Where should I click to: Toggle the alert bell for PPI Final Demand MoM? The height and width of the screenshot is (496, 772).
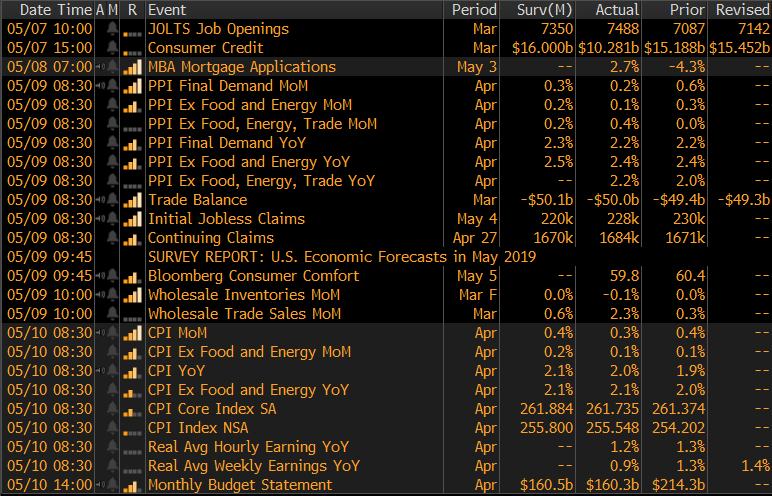[x=112, y=86]
